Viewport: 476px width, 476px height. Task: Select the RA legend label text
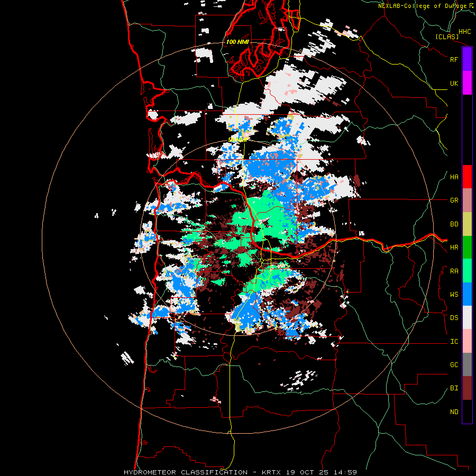(454, 271)
